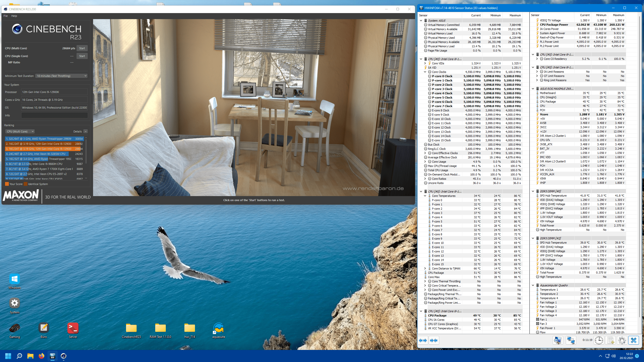Expand Core Thermal Throttling row
This screenshot has height=362, width=644.
pos(425,281)
